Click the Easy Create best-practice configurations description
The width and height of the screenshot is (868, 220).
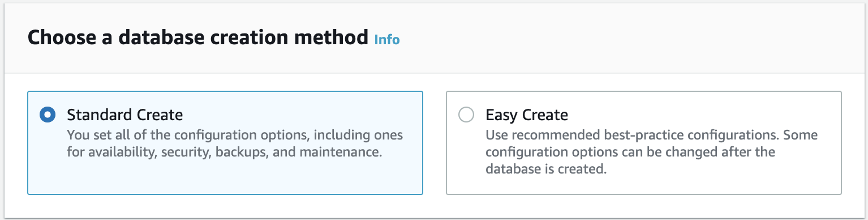(652, 153)
